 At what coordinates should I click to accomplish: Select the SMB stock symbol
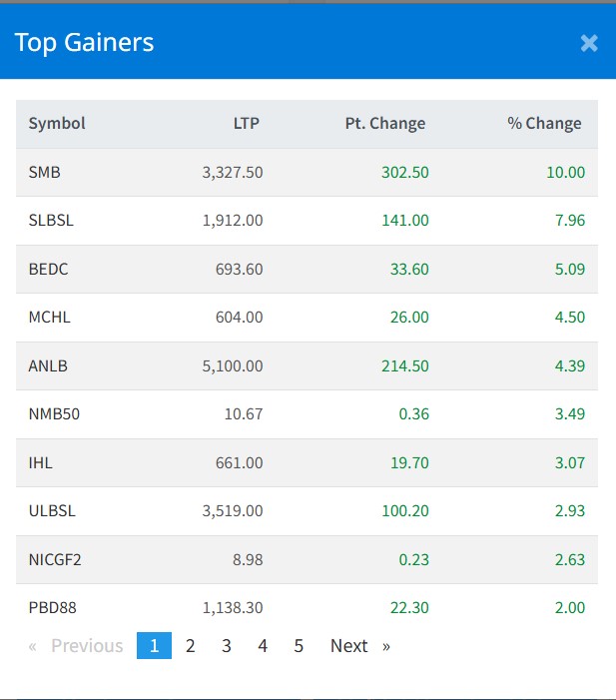tap(45, 172)
